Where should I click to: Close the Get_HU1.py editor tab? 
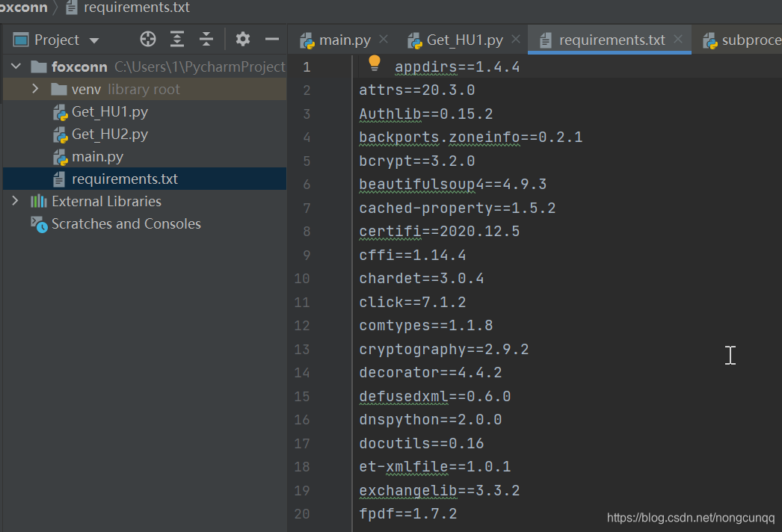[x=516, y=38]
